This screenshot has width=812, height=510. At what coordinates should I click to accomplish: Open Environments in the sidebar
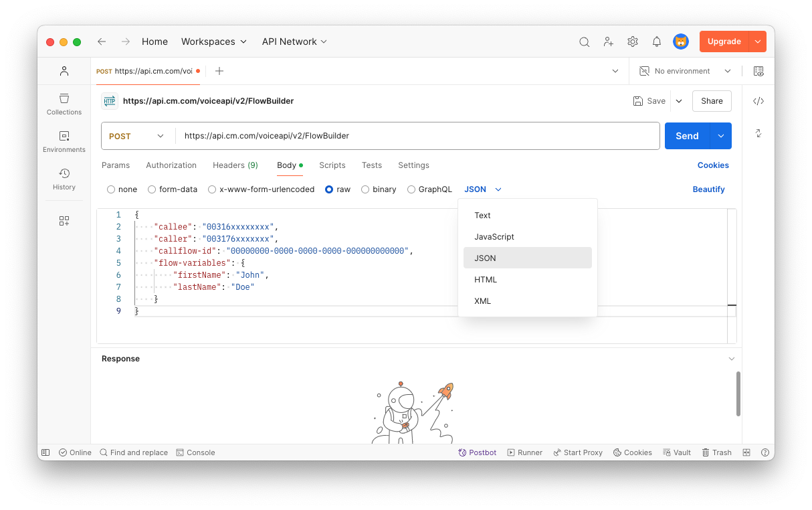64,141
